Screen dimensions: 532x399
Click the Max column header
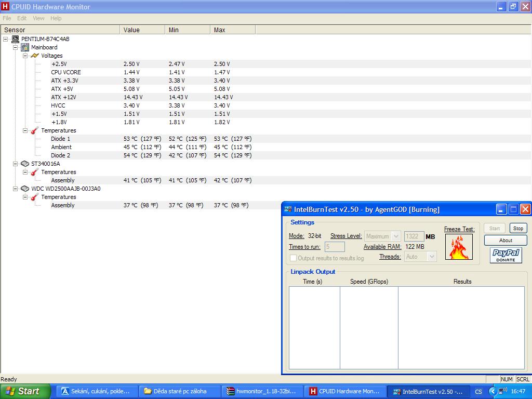pyautogui.click(x=233, y=30)
